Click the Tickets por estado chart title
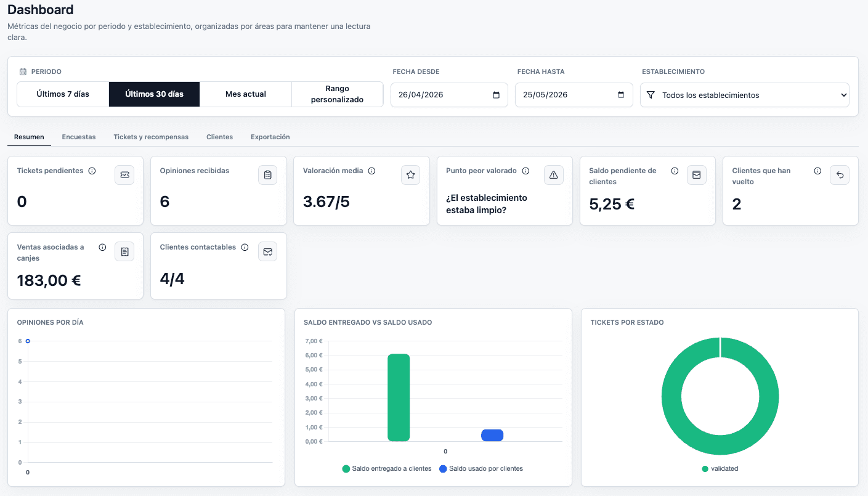Screen dimensions: 868x496 tap(627, 322)
